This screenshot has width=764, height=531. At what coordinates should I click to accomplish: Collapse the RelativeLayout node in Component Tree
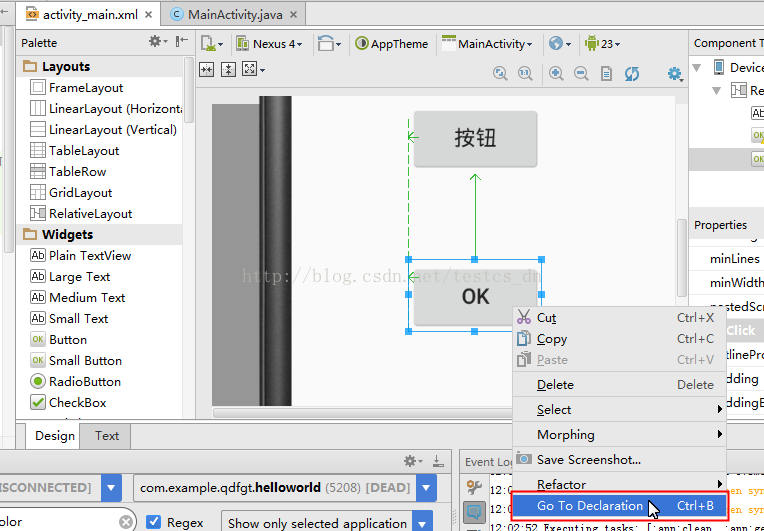click(717, 90)
